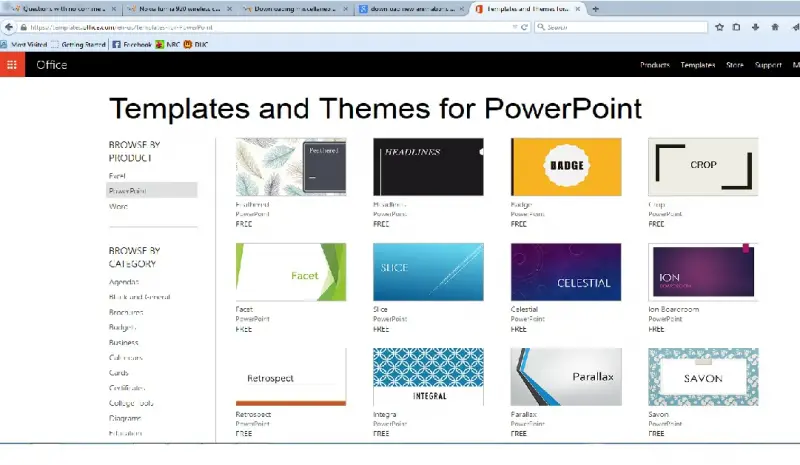This screenshot has height=465, width=800.
Task: Open the Savon template thumbnail
Action: [703, 377]
